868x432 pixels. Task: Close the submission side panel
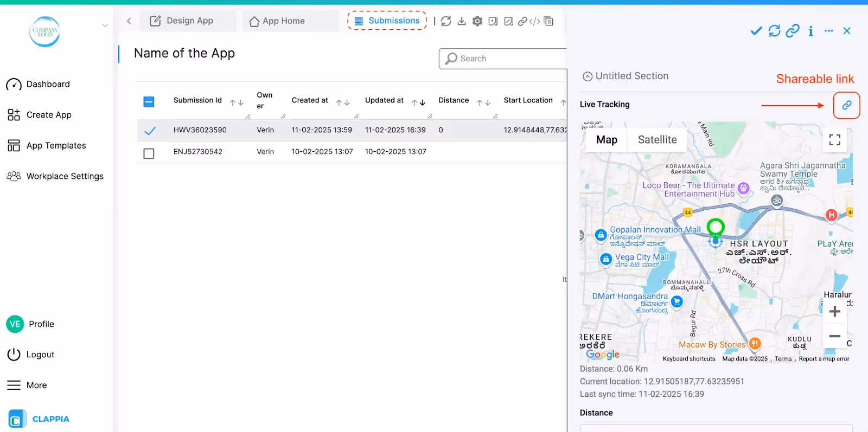pyautogui.click(x=847, y=31)
